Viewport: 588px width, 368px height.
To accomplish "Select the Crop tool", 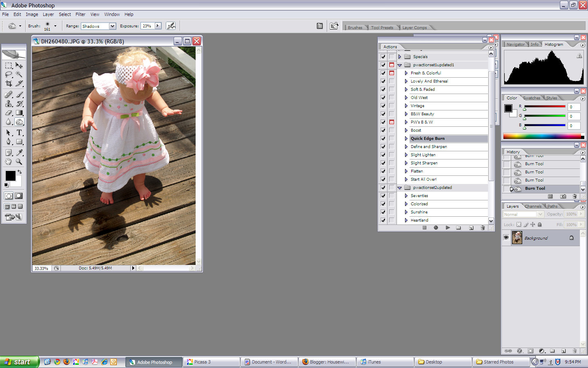I will click(8, 83).
